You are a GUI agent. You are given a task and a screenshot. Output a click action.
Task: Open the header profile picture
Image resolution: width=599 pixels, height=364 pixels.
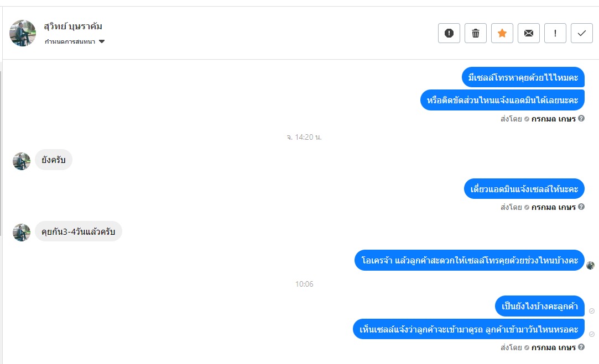click(23, 33)
